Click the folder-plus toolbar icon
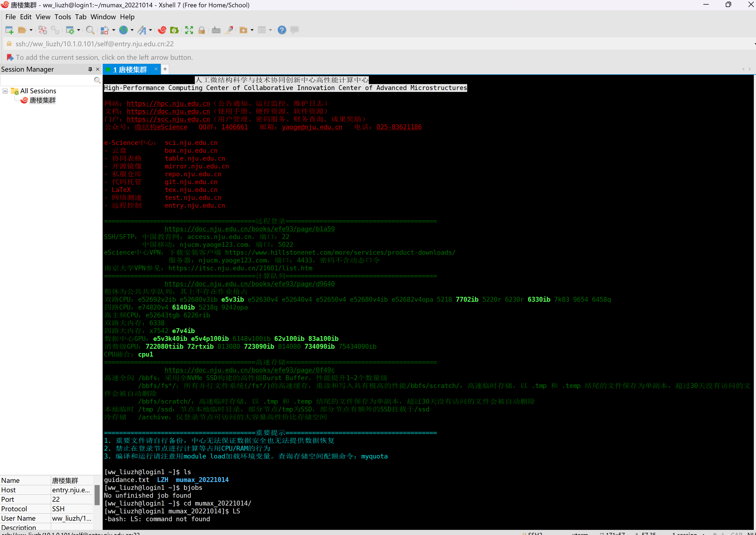 tap(243, 30)
